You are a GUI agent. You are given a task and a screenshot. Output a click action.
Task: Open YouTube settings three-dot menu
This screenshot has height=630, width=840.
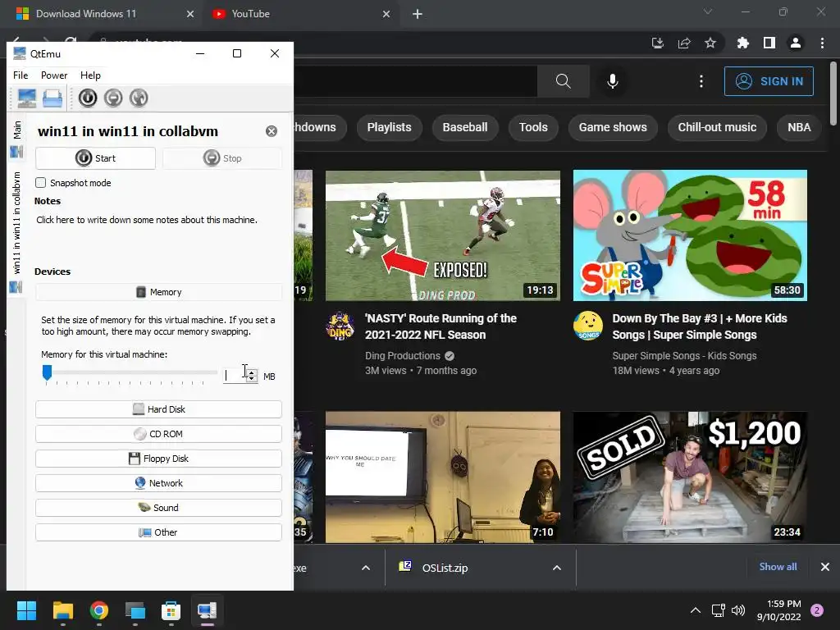pyautogui.click(x=701, y=81)
